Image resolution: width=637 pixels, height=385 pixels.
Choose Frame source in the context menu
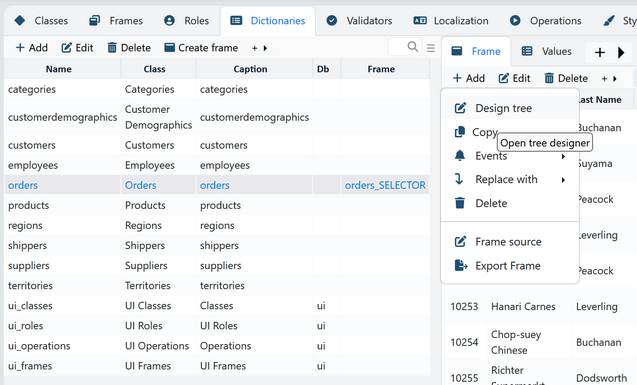[x=510, y=242]
